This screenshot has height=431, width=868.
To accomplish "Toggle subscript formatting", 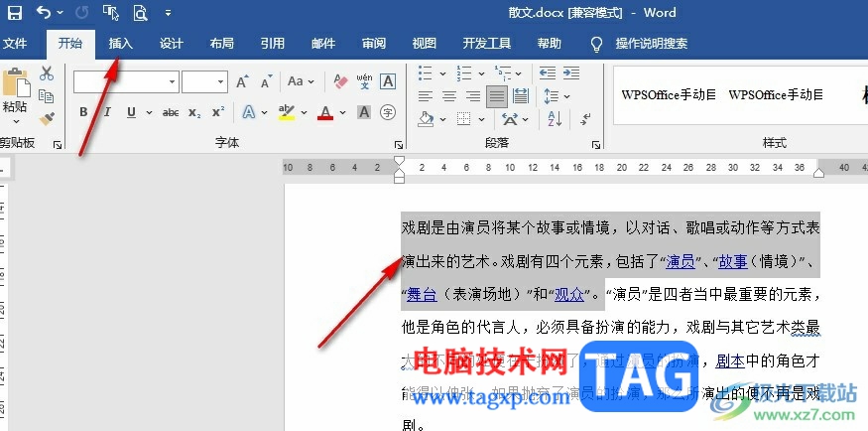I will 194,113.
